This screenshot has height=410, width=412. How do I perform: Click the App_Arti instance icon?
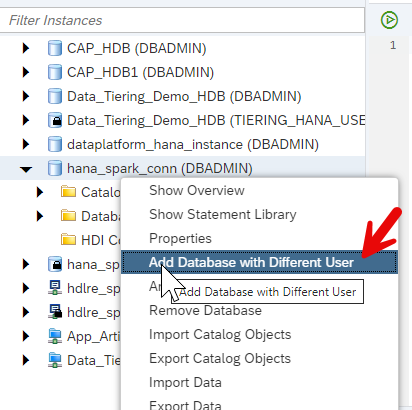click(55, 336)
